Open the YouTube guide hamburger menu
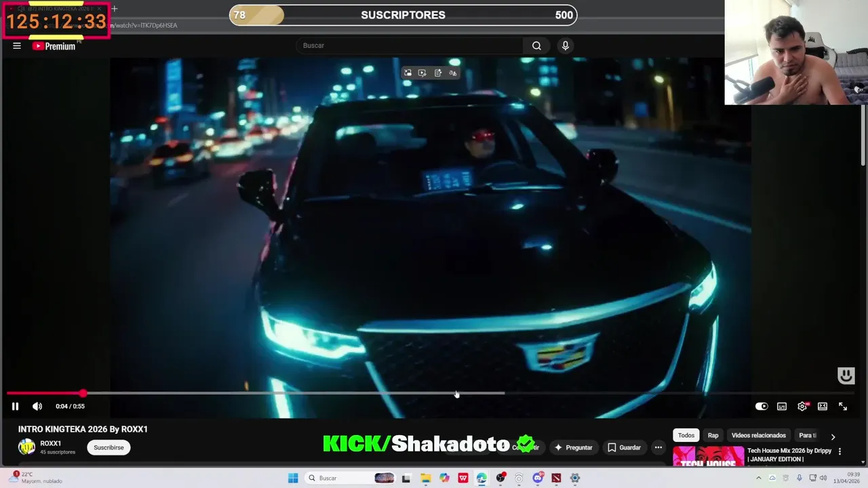 coord(17,45)
